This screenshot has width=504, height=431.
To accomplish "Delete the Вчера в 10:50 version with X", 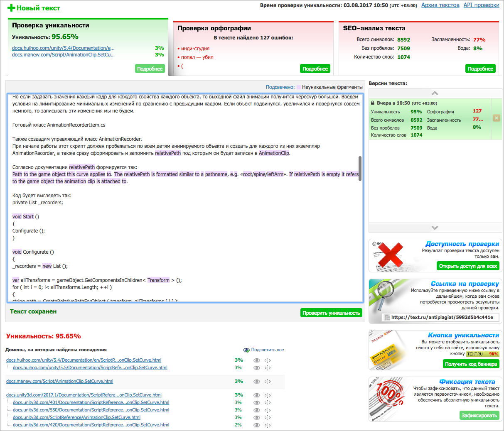I will pos(496,118).
